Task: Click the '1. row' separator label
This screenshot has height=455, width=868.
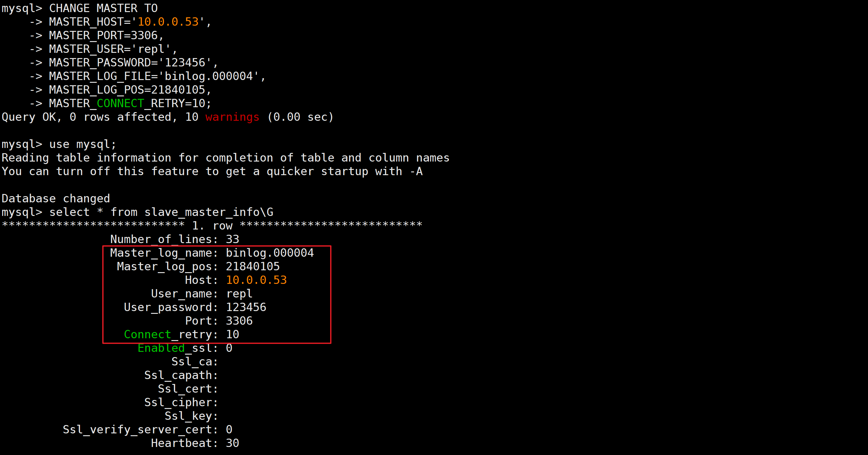Action: click(x=212, y=226)
